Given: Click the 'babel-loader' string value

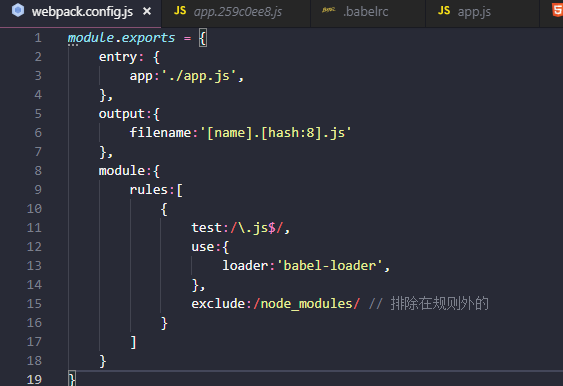Looking at the screenshot, I should 330,266.
